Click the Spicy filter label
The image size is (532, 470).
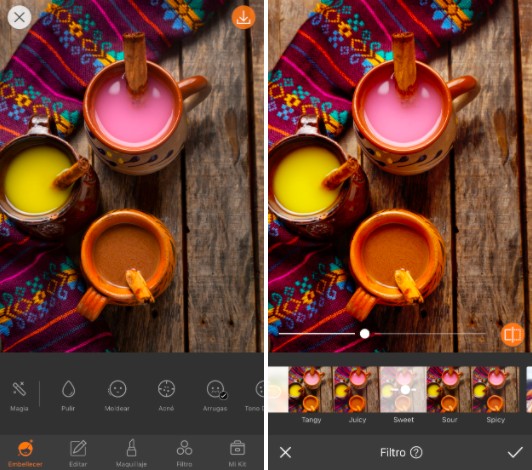coord(496,420)
